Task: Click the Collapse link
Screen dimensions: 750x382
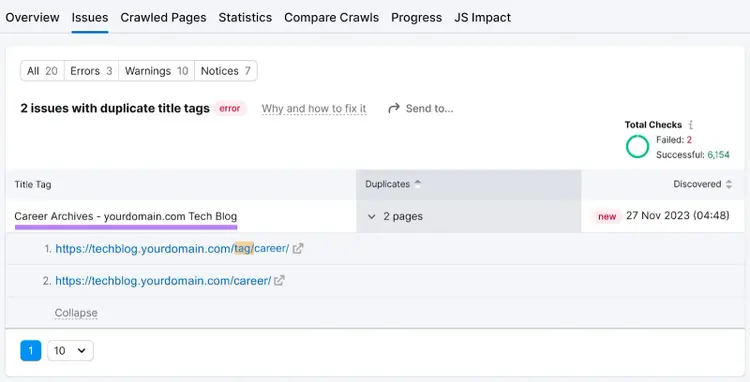Action: click(x=76, y=313)
